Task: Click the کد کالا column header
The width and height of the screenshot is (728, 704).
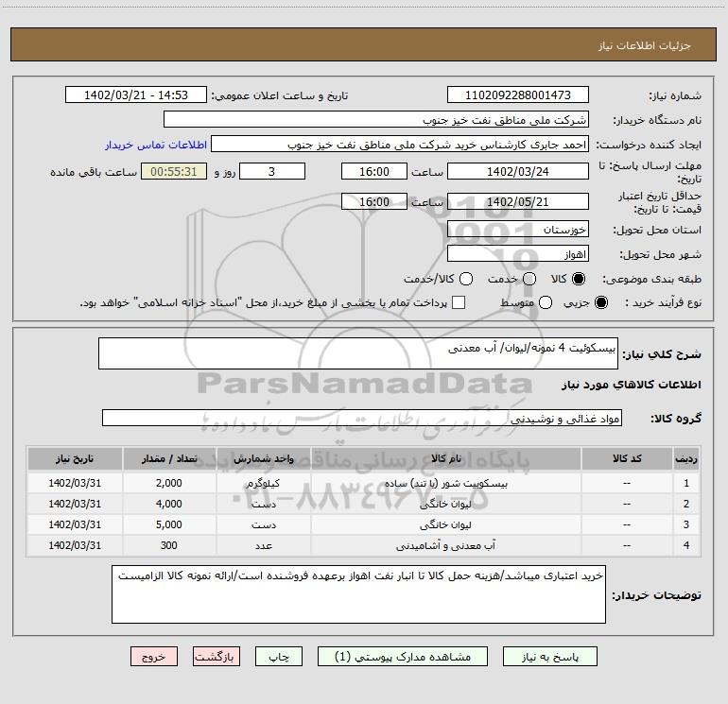Action: coord(627,458)
